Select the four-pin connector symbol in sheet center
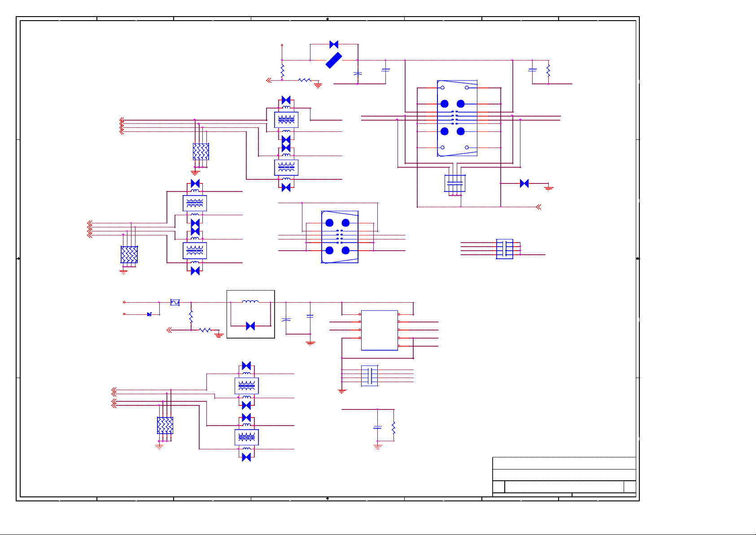756x535 pixels. click(x=340, y=236)
